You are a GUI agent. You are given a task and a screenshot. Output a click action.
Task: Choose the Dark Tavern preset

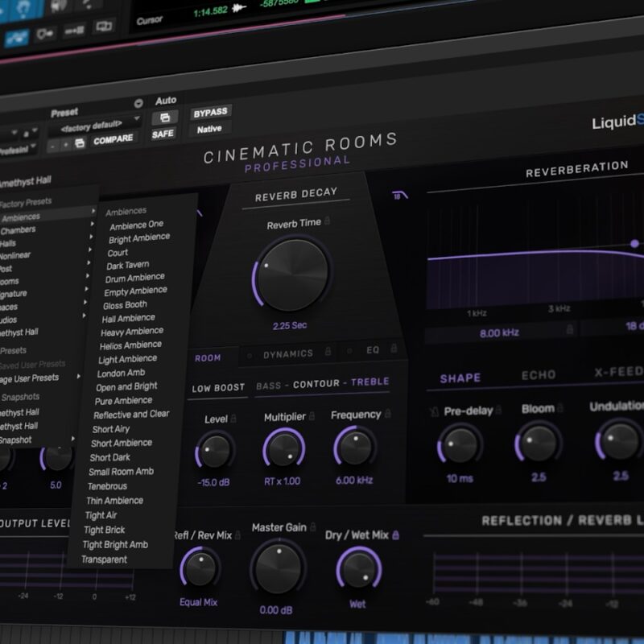pos(128,266)
